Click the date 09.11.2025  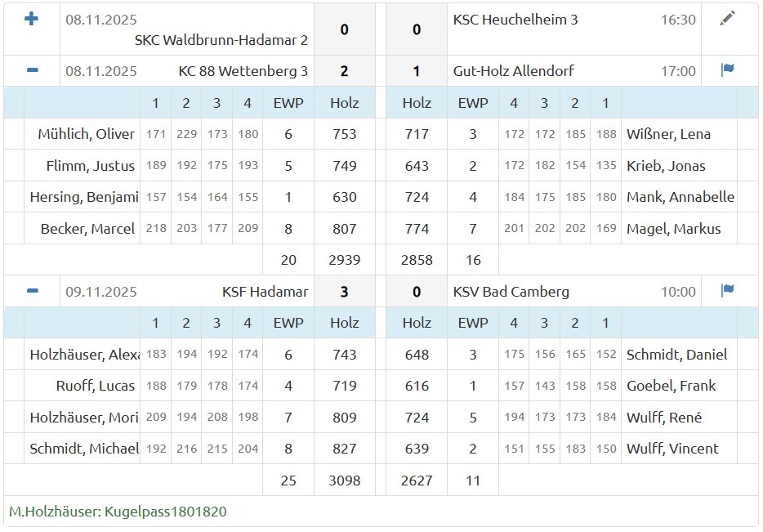101,292
